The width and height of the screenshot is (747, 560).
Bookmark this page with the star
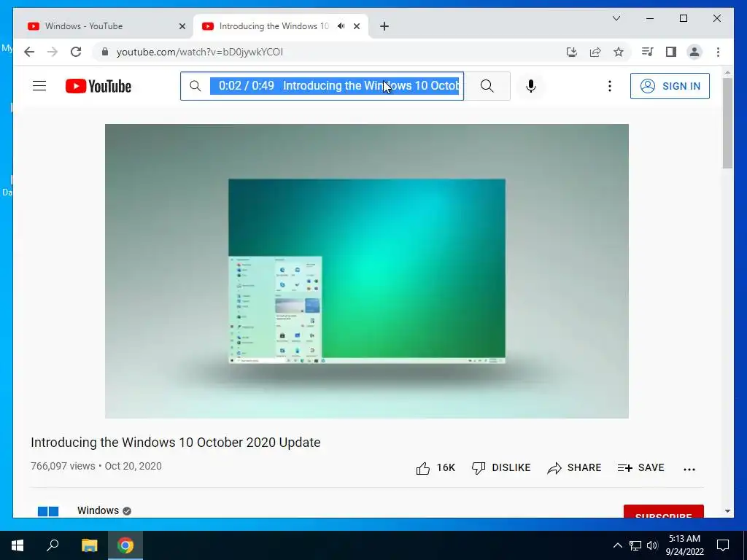[x=619, y=52]
